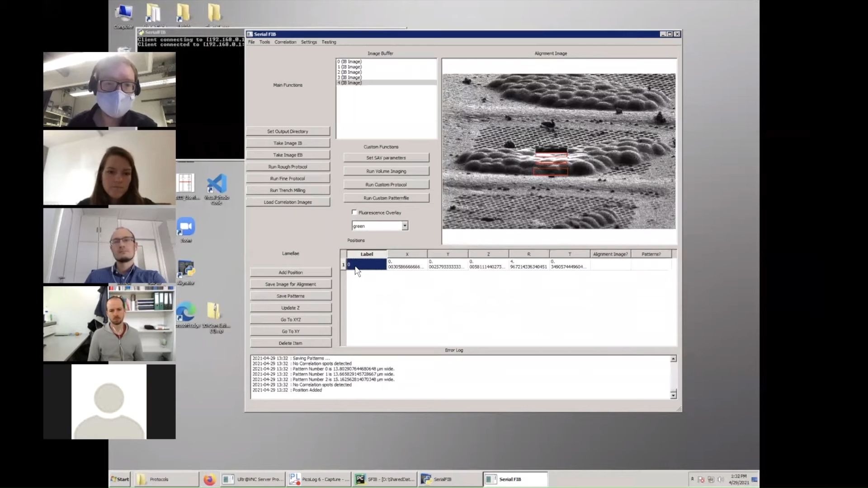
Task: Open Protocols folder from the taskbar
Action: [166, 479]
